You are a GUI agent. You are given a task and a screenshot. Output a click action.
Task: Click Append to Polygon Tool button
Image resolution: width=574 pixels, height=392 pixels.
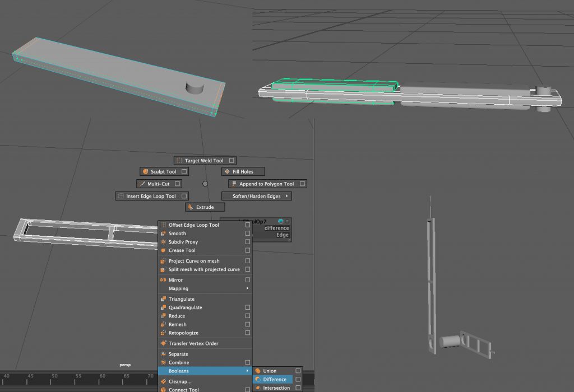[267, 184]
